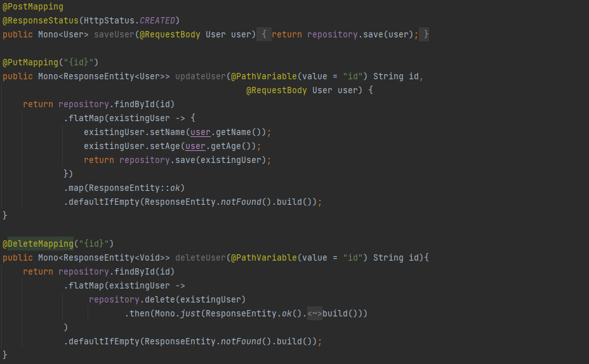Click save in 'repository.save(existingUser)'
The width and height of the screenshot is (589, 364).
tap(185, 160)
